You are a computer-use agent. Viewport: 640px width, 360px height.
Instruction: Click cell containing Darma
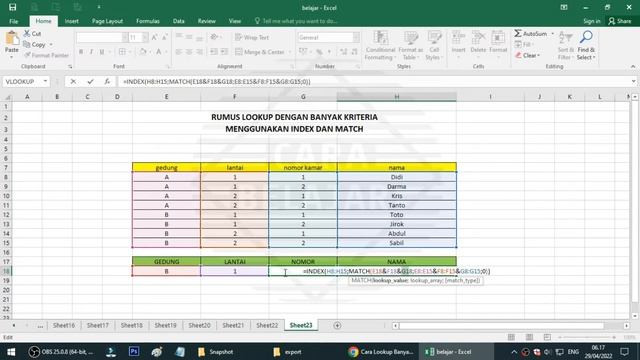point(397,187)
